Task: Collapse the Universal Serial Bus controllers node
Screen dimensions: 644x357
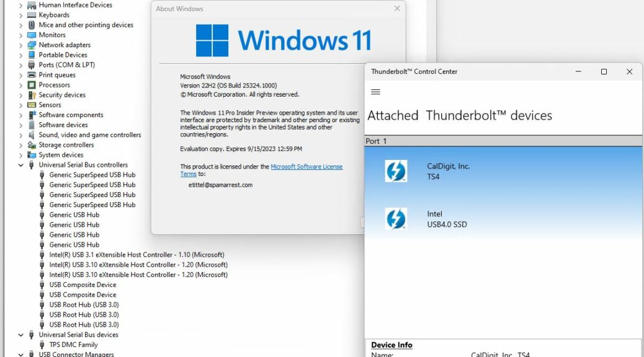Action: tap(20, 165)
